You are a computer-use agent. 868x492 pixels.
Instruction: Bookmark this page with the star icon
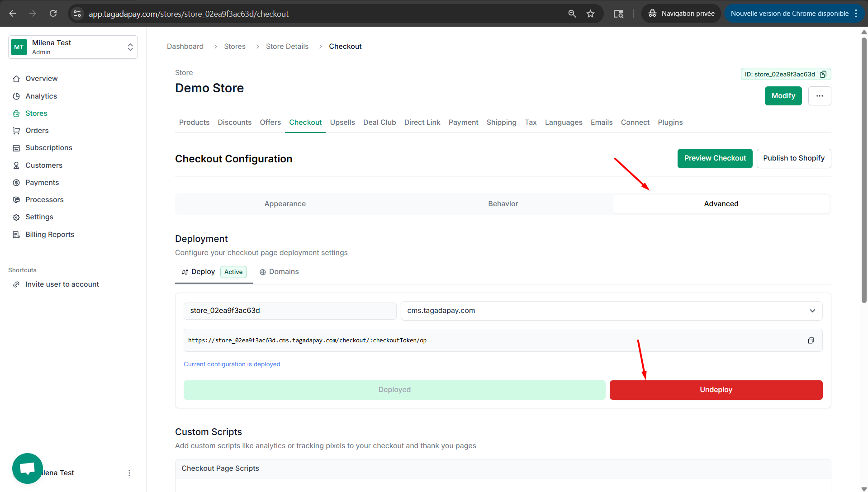coord(590,14)
